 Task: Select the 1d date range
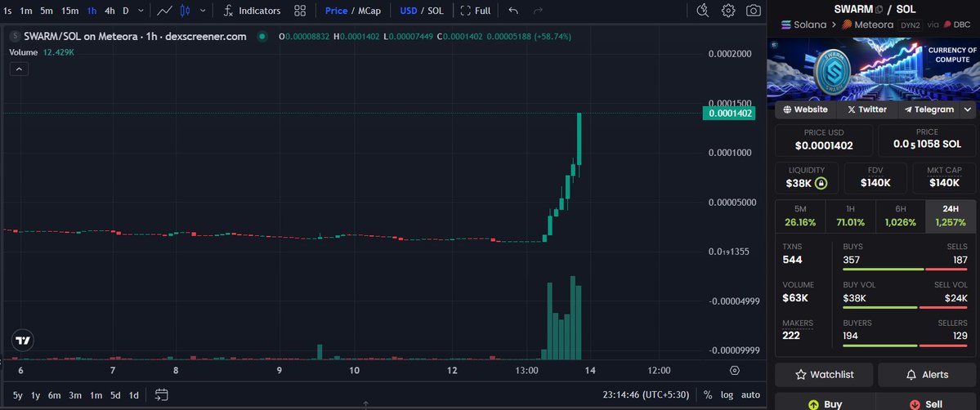(134, 395)
